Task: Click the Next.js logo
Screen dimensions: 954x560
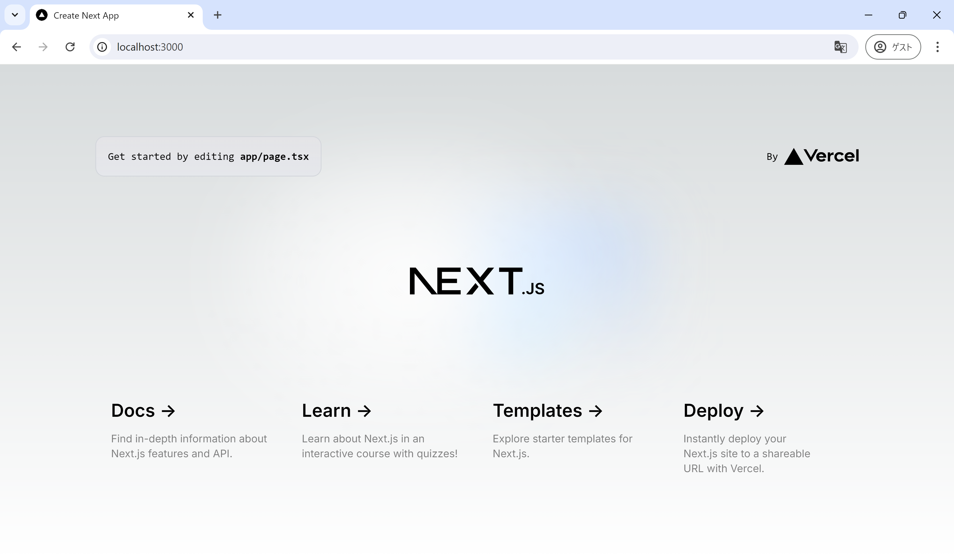Action: point(477,281)
